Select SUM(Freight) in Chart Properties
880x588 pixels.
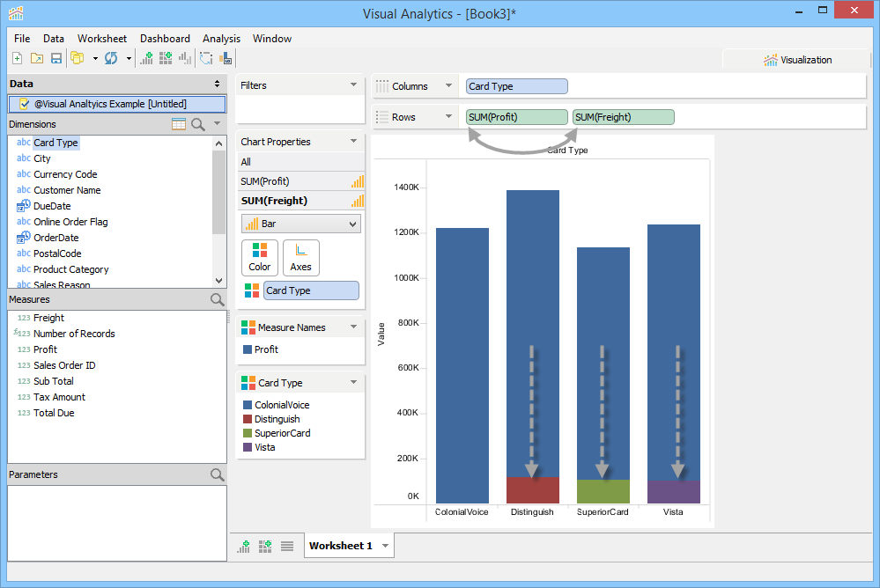(x=300, y=201)
